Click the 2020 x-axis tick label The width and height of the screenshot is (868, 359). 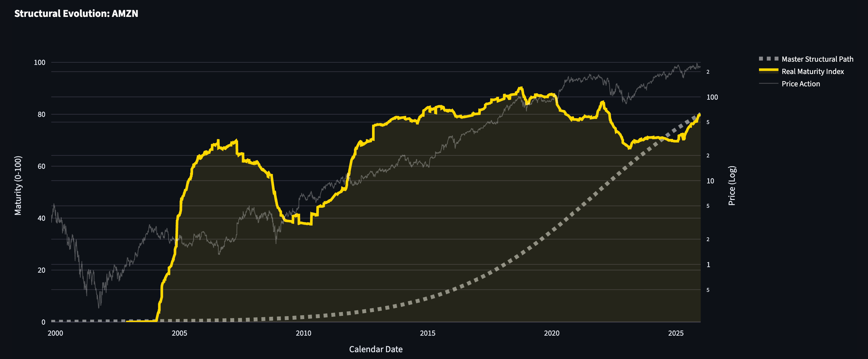point(551,333)
